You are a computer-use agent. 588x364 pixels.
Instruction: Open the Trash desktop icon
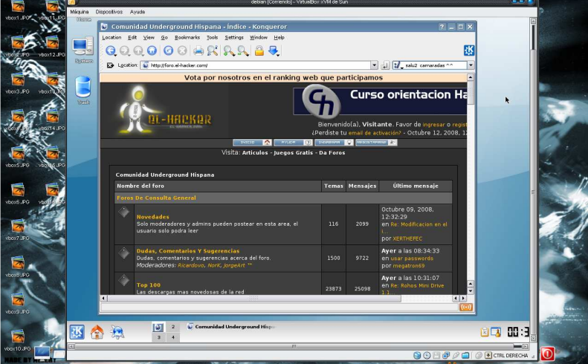83,88
